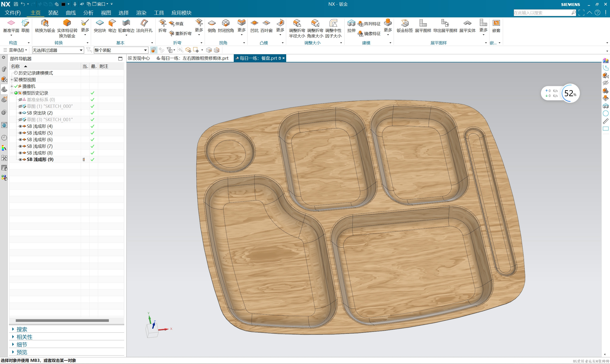
Task: Click the 展平实体 (Flat Solid) tool
Action: [467, 26]
